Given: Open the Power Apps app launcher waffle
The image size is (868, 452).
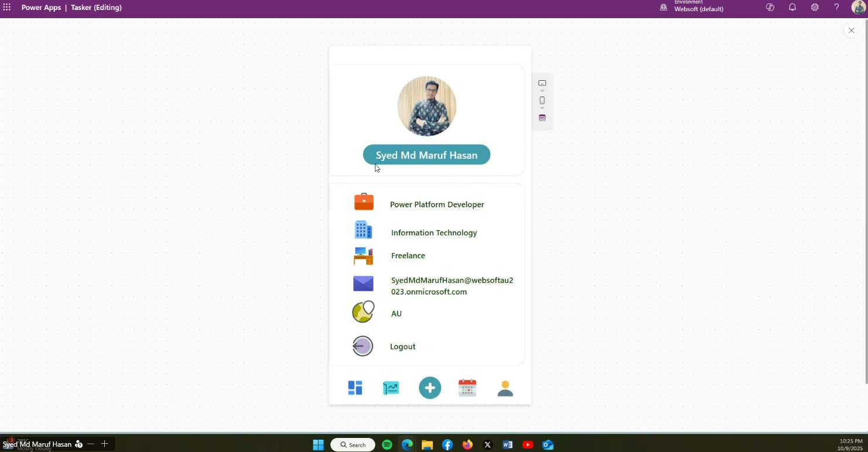Looking at the screenshot, I should [x=7, y=8].
